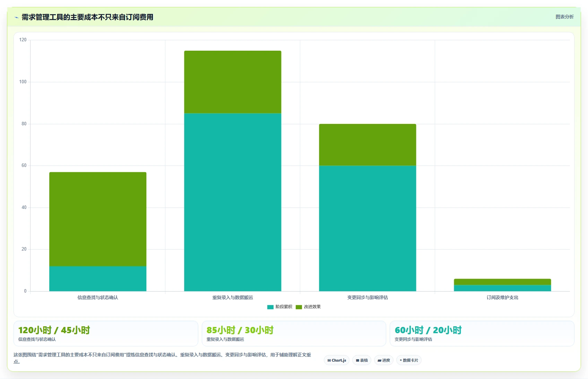The width and height of the screenshot is (588, 379).
Task: Click the 这张图围绕 description paragraph below the cards
Action: click(162, 358)
